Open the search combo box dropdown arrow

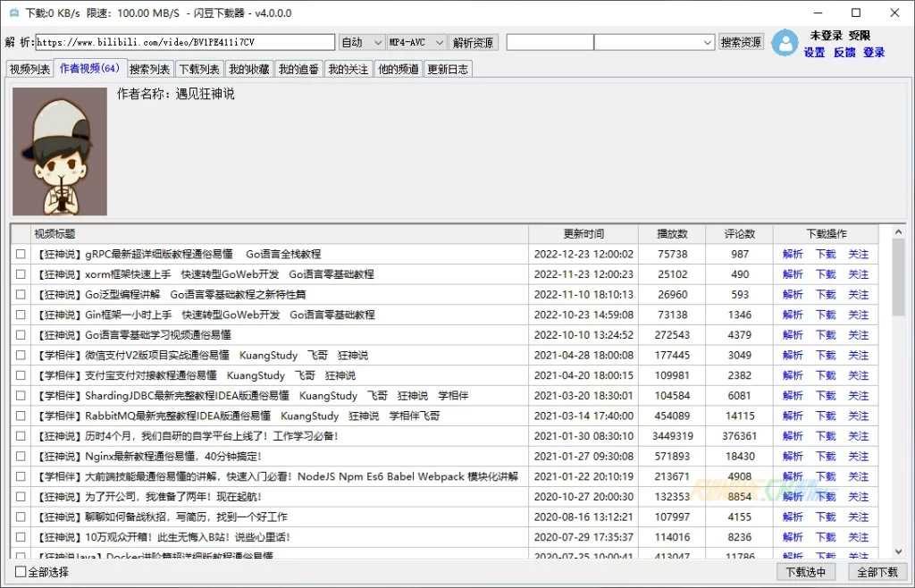coord(707,43)
